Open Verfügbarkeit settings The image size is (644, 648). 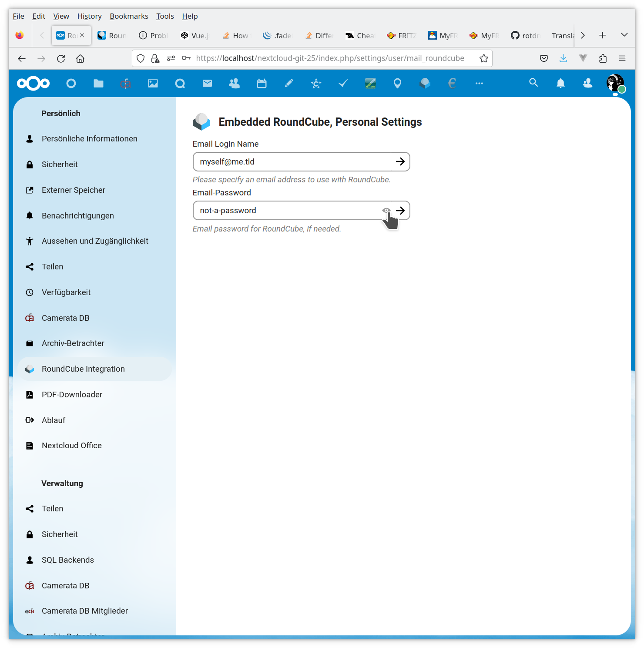[94, 292]
